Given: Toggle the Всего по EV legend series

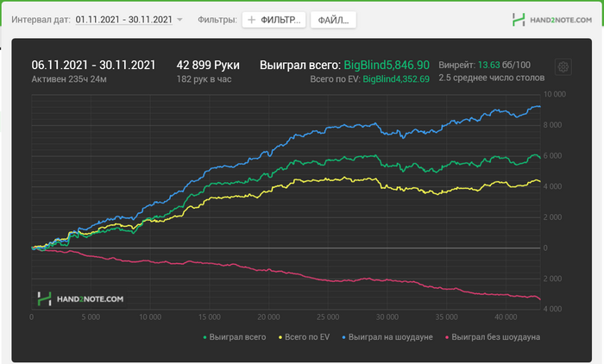Looking at the screenshot, I should [304, 337].
